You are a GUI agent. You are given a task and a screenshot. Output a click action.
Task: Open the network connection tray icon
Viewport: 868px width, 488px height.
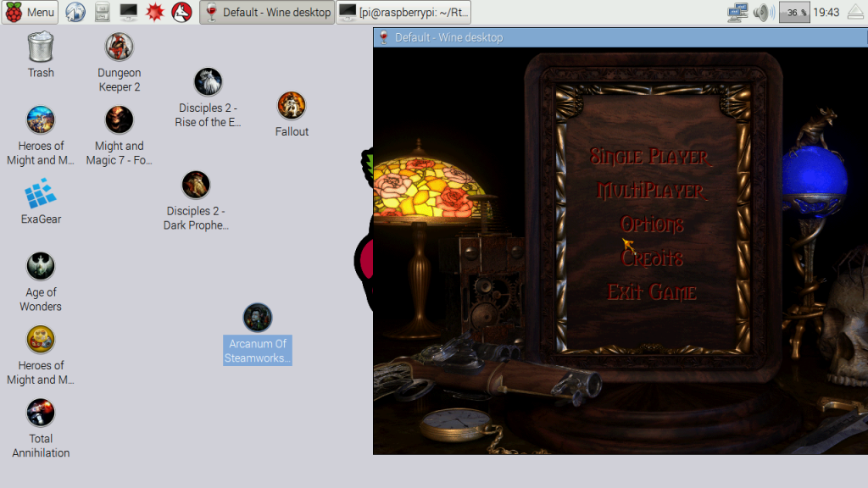coord(737,12)
